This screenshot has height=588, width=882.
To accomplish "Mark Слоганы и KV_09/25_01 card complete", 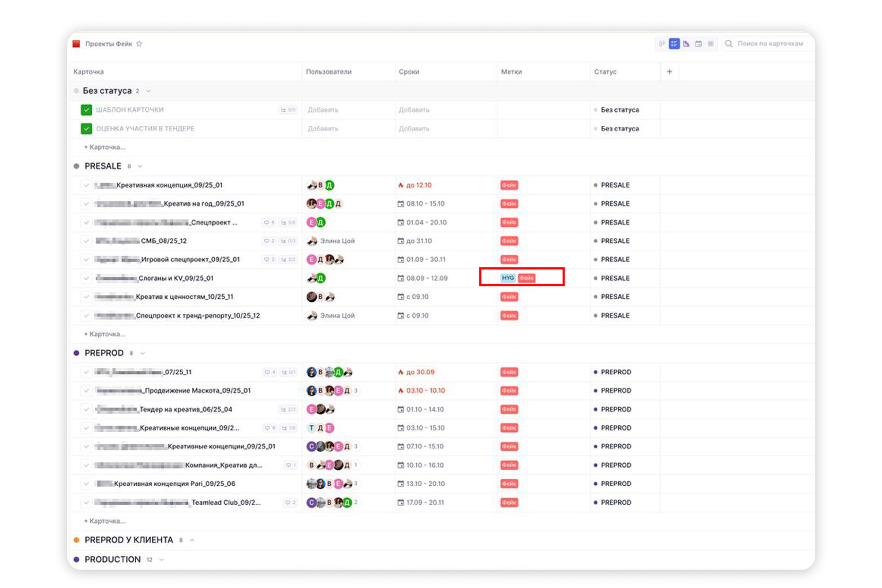I will 86,278.
